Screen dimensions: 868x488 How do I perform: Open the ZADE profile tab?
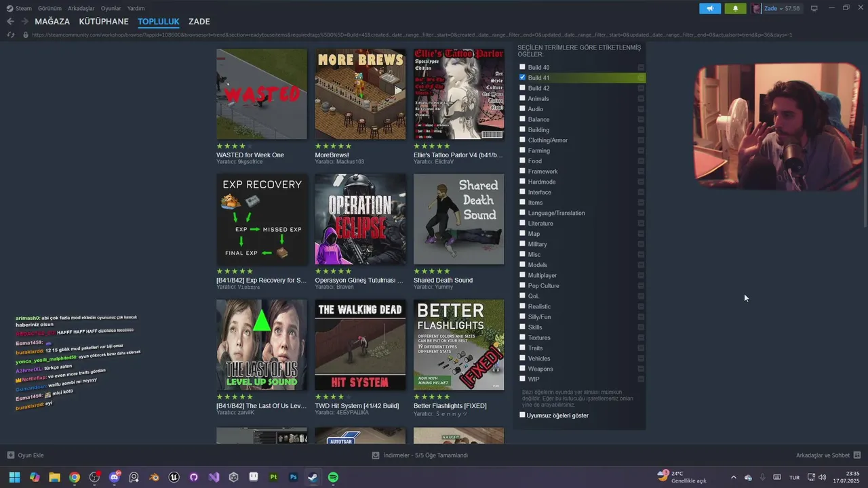pyautogui.click(x=199, y=22)
